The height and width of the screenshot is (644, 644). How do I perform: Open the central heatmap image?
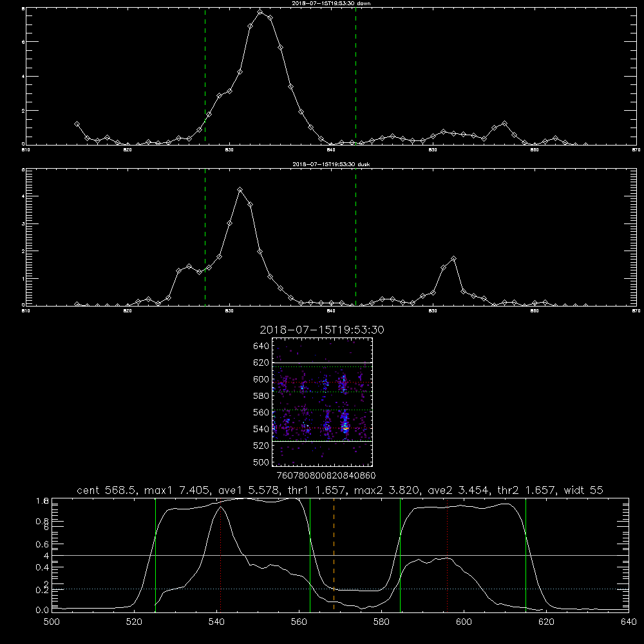click(323, 402)
